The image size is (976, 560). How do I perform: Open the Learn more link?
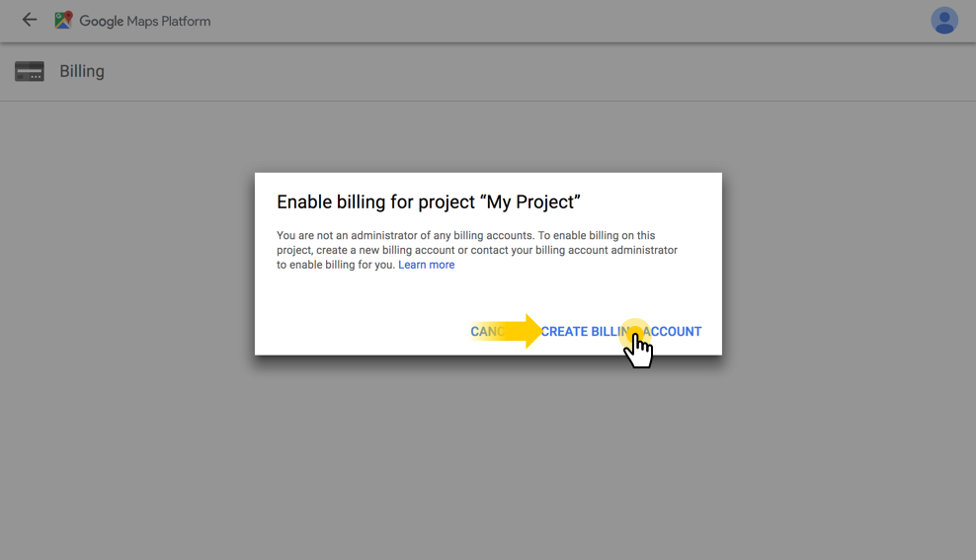pyautogui.click(x=427, y=265)
